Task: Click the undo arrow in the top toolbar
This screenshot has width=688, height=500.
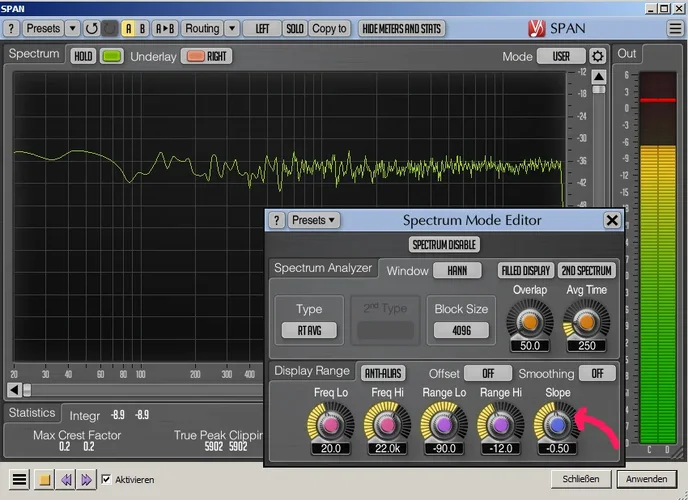Action: click(92, 28)
